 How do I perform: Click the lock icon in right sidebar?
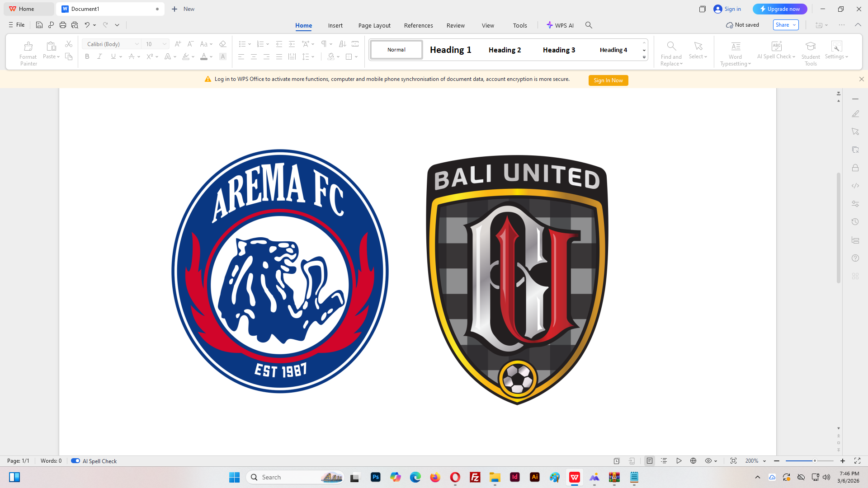click(855, 168)
